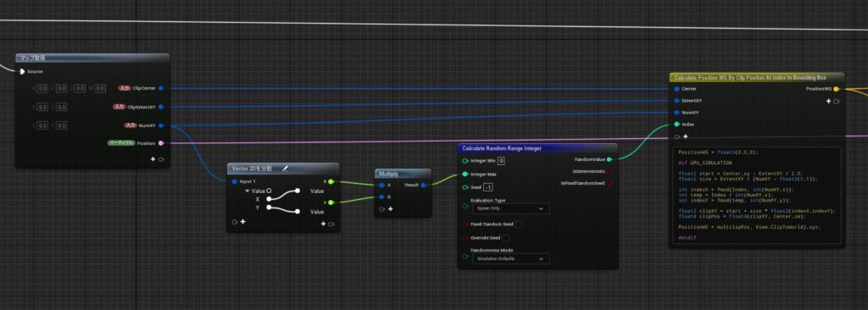This screenshot has width=868, height=310.
Task: Click the RandomValue output pin
Action: coord(609,159)
